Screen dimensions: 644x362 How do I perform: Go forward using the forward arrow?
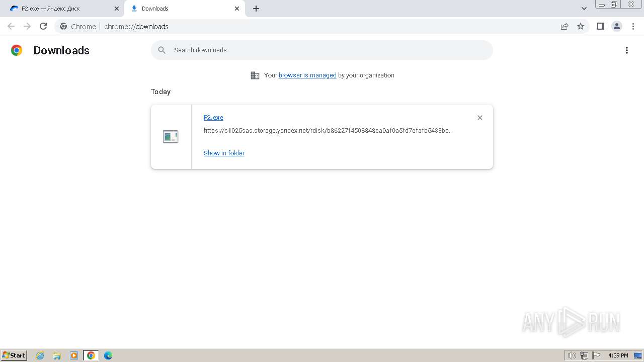pyautogui.click(x=27, y=26)
